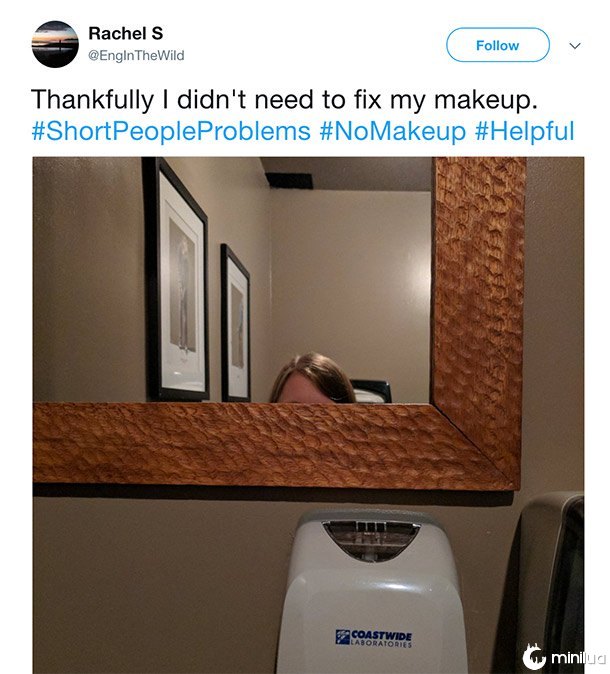Click the soap dispenser's clear top window
This screenshot has height=674, width=610.
coord(370,537)
